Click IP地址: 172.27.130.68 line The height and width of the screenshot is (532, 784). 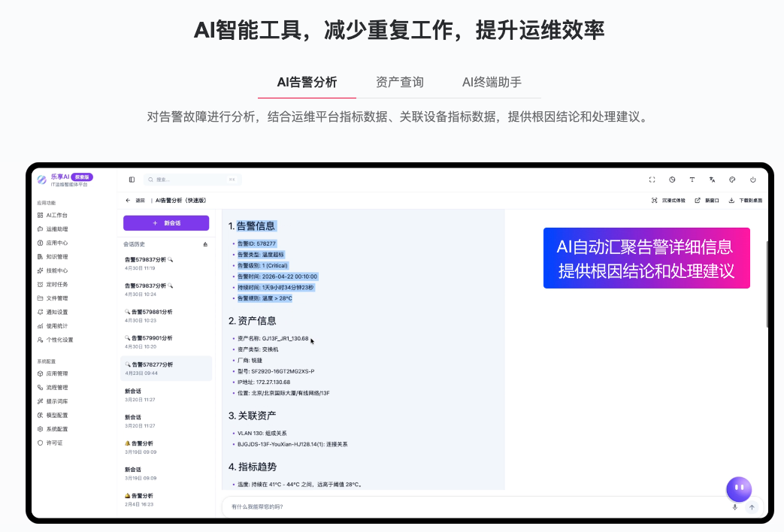[x=264, y=382]
